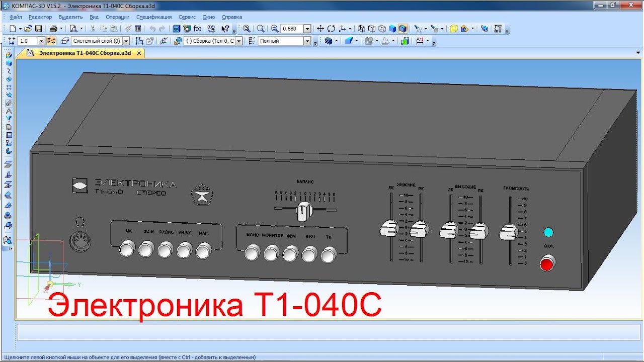Open the Сервис menu
644x362 pixels.
click(x=187, y=17)
